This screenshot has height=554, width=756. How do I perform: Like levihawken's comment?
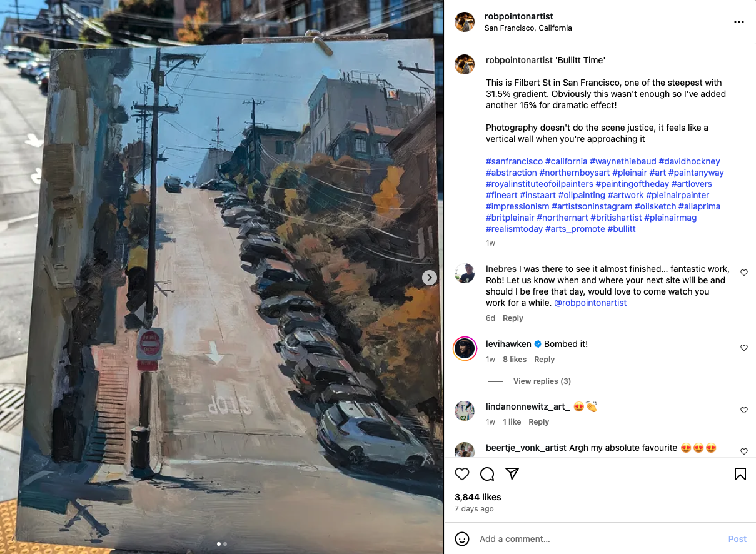[x=744, y=348]
